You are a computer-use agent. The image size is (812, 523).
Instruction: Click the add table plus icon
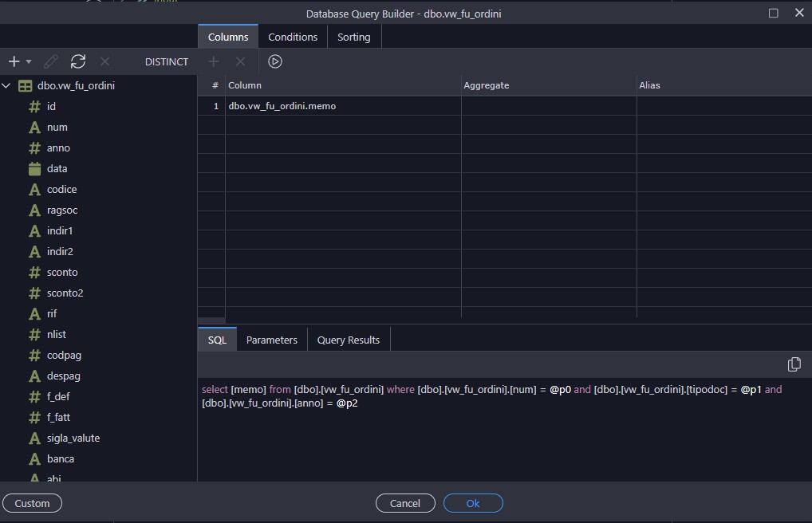(x=14, y=61)
